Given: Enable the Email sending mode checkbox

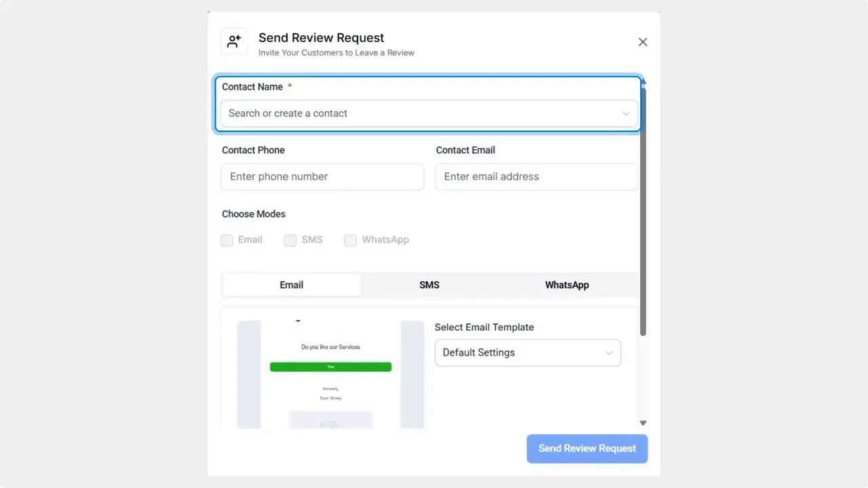Looking at the screenshot, I should tap(226, 240).
